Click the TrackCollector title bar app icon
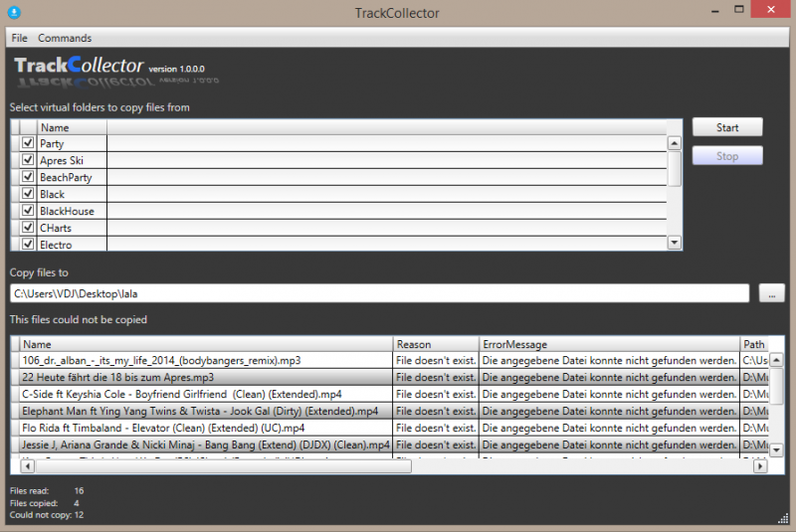This screenshot has height=532, width=796. click(x=11, y=13)
